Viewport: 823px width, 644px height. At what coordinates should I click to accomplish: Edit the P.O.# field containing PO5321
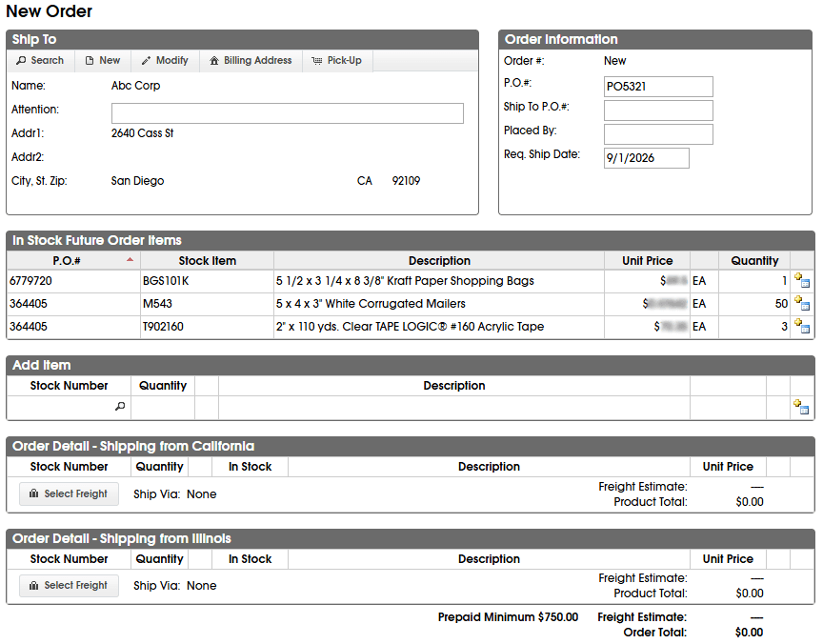coord(658,87)
